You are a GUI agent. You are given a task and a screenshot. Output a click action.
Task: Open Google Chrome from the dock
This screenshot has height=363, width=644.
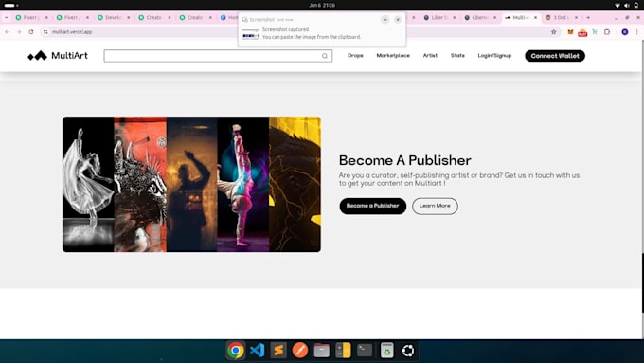[x=235, y=351]
